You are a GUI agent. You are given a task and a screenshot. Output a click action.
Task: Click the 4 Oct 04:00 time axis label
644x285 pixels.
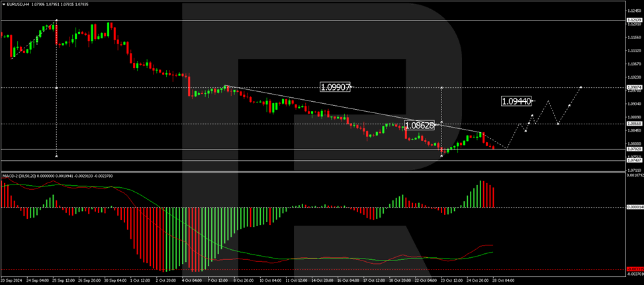[191, 280]
